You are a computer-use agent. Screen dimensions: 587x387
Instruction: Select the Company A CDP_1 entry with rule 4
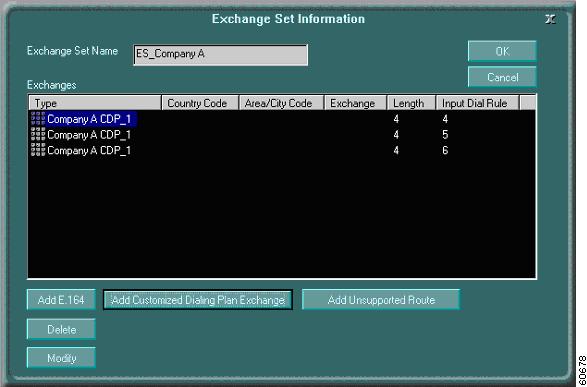[x=89, y=119]
